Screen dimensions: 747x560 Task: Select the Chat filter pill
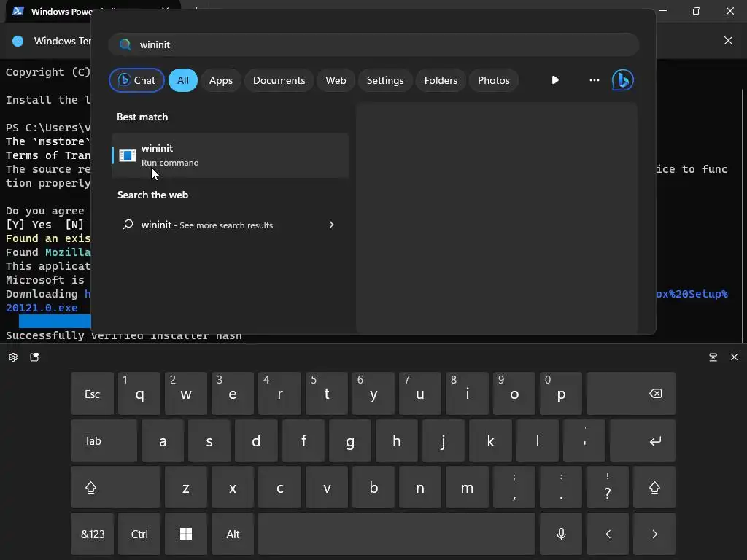tap(136, 80)
